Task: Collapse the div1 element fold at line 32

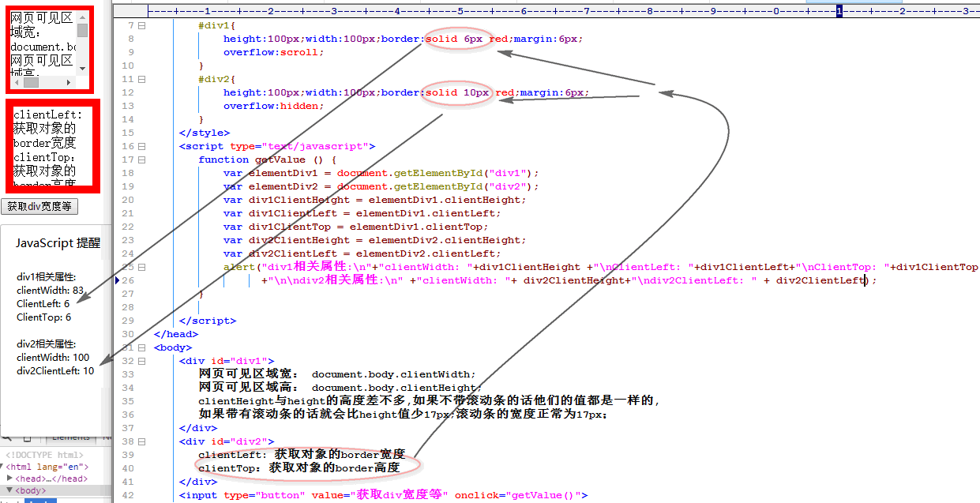Action: click(x=142, y=361)
